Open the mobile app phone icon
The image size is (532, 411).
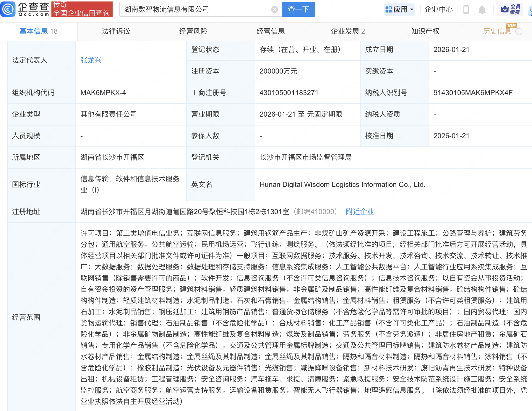pyautogui.click(x=466, y=9)
